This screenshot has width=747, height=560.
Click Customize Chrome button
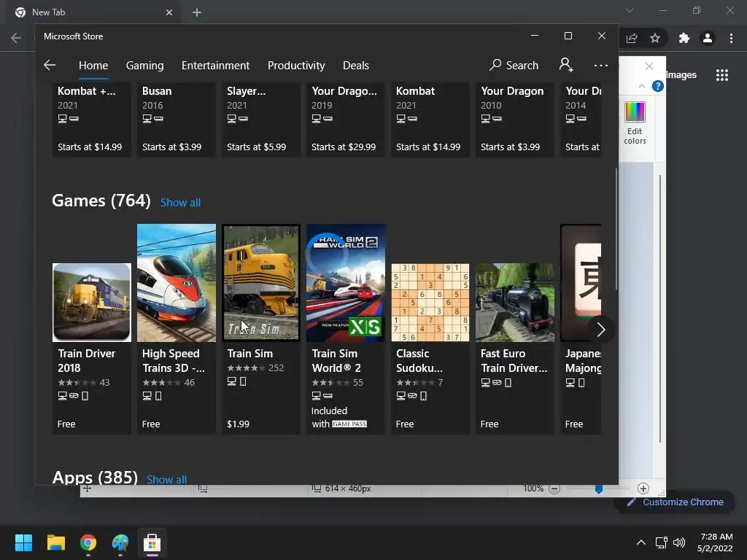point(675,502)
